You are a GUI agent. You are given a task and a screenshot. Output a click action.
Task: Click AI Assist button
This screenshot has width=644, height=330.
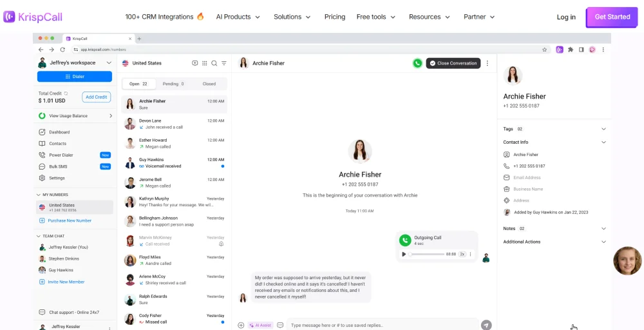click(x=260, y=325)
